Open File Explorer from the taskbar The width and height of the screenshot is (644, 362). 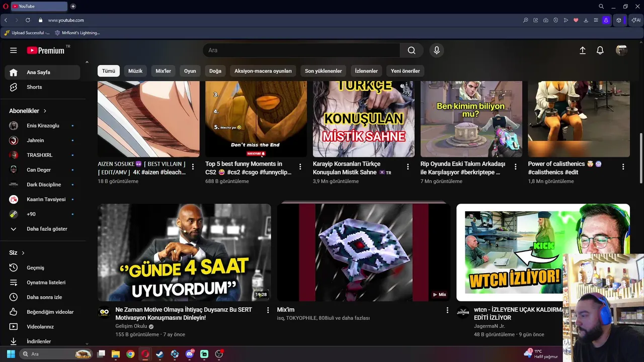point(116,354)
